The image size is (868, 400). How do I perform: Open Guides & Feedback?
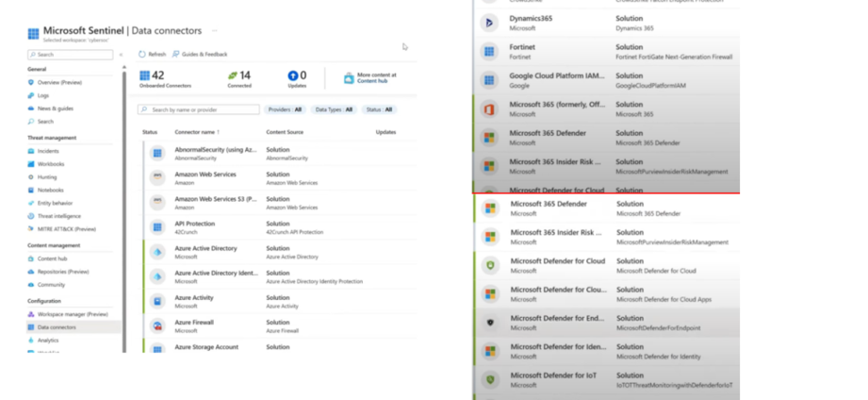pos(200,55)
